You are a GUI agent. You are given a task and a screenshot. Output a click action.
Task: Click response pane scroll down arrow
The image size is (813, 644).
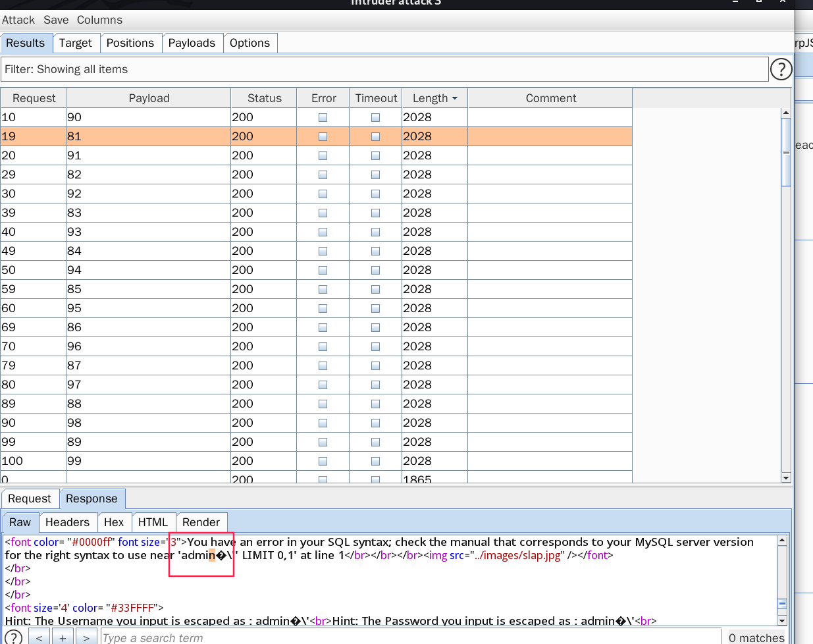782,620
